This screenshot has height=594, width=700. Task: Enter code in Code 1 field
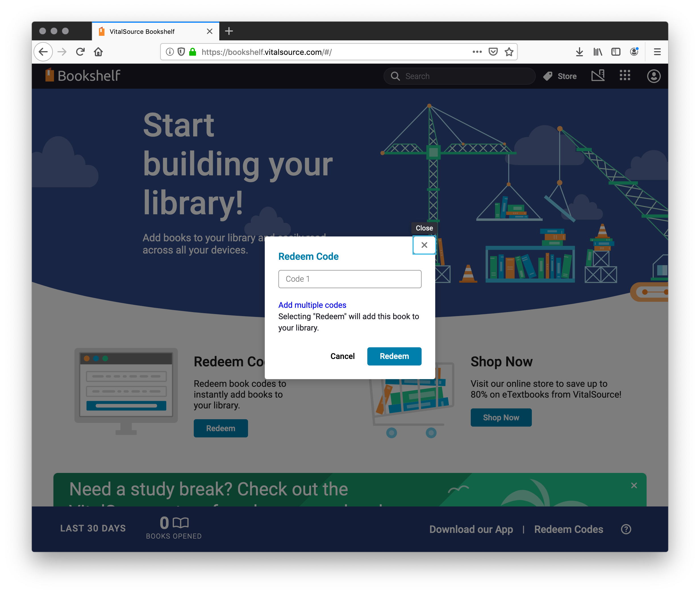coord(349,278)
